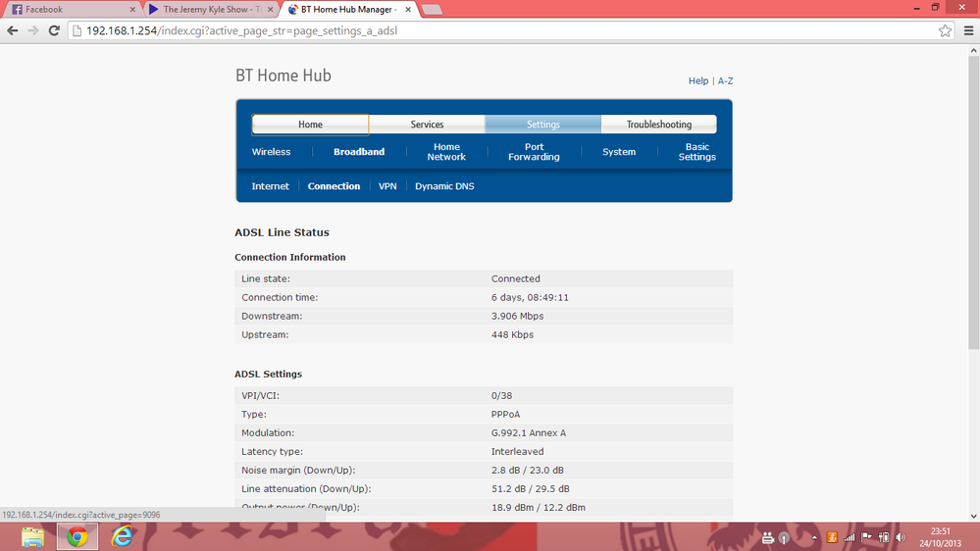Viewport: 980px width, 551px height.
Task: Launch Internet Explorer from the taskbar
Action: pyautogui.click(x=122, y=536)
